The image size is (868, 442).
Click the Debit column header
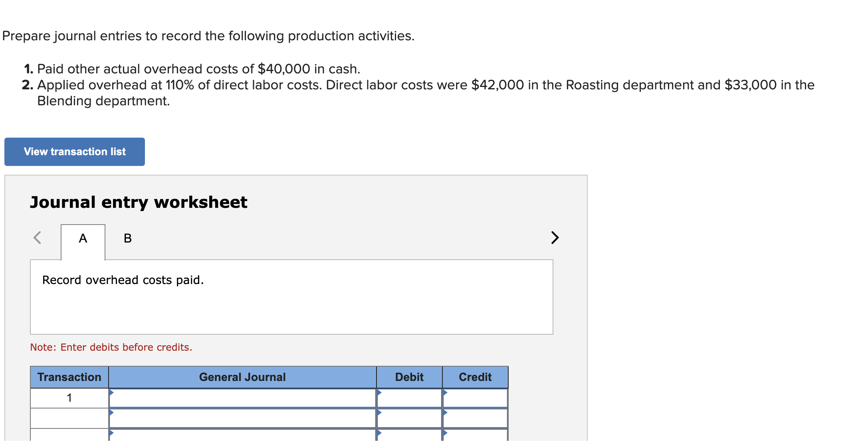[409, 377]
